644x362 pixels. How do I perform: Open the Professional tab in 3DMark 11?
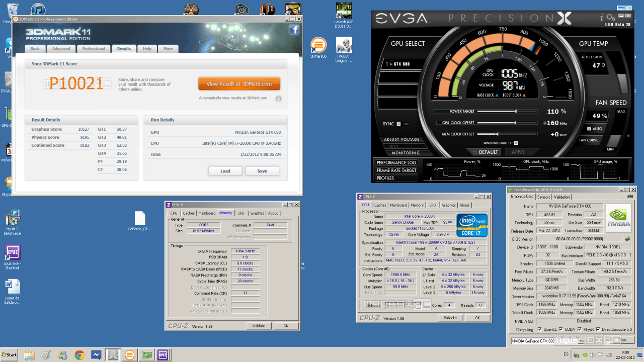94,49
